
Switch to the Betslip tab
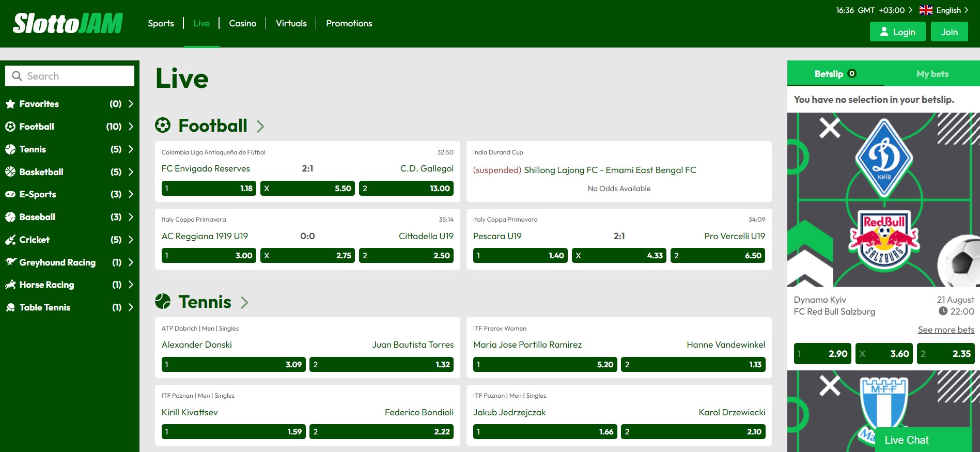point(835,73)
